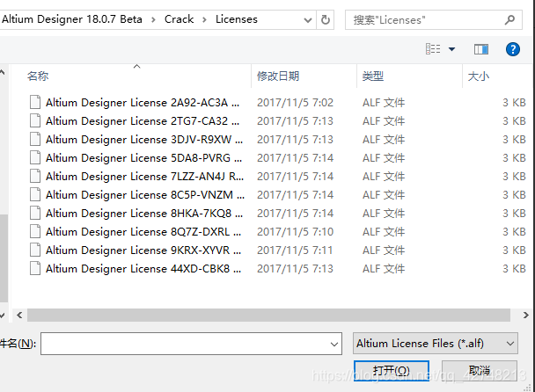Image resolution: width=535 pixels, height=392 pixels.
Task: Click date 2017/11/5 7:11 cell
Action: (x=295, y=250)
